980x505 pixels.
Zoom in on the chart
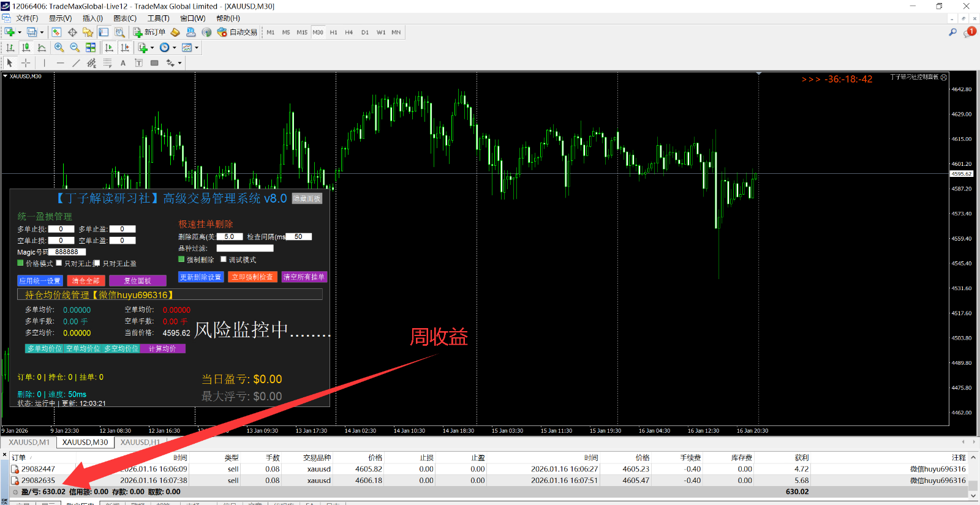pyautogui.click(x=59, y=47)
